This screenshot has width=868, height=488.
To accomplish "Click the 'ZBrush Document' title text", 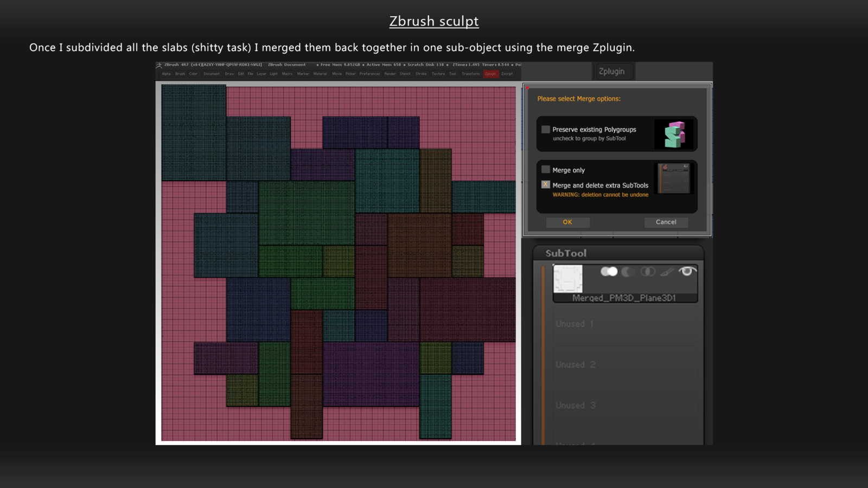I will tap(286, 65).
